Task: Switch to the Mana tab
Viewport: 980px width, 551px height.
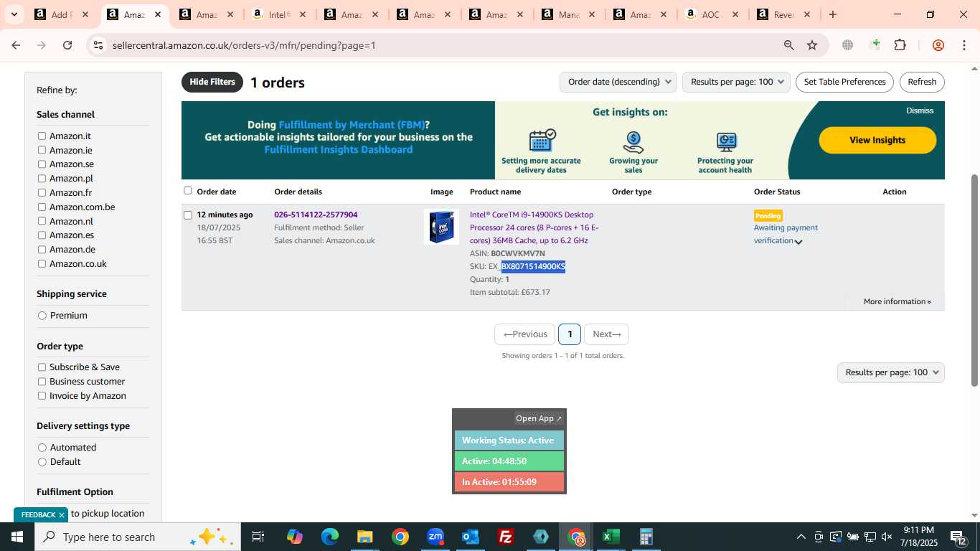Action: (567, 14)
